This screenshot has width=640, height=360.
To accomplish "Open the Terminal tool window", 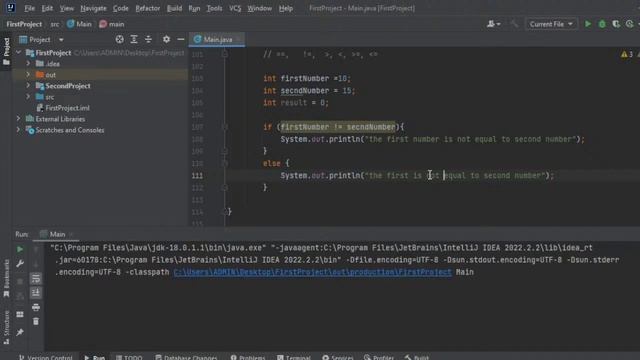I will click(294, 358).
